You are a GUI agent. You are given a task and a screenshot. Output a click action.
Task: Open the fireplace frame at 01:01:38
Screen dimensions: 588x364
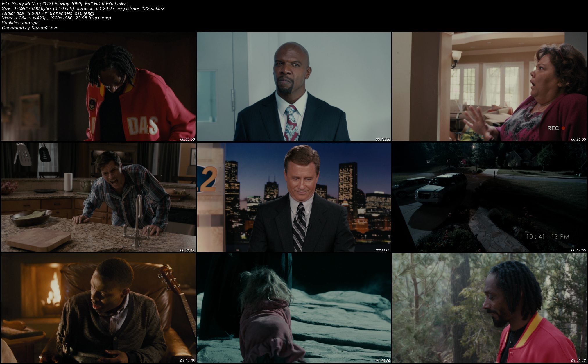pos(98,308)
